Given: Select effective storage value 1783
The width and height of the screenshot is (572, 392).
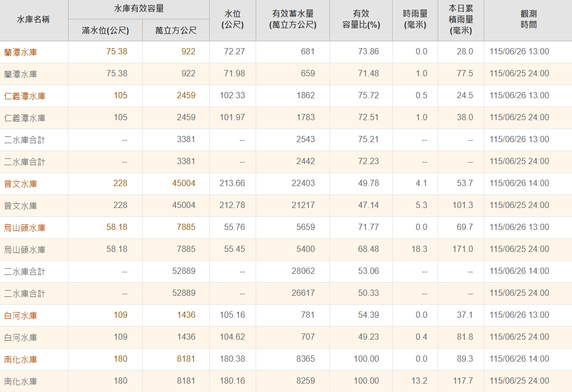Looking at the screenshot, I should (x=306, y=117).
